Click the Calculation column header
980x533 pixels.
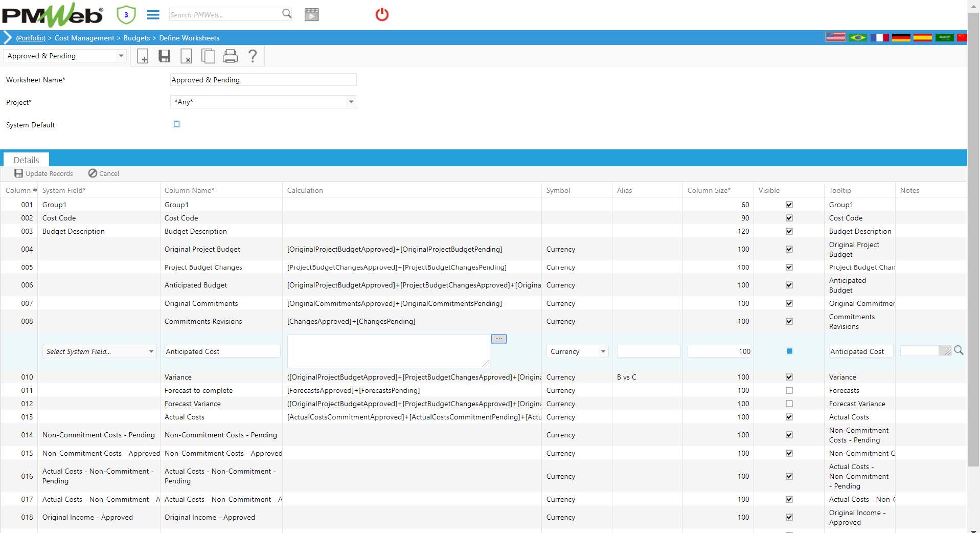[x=305, y=190]
